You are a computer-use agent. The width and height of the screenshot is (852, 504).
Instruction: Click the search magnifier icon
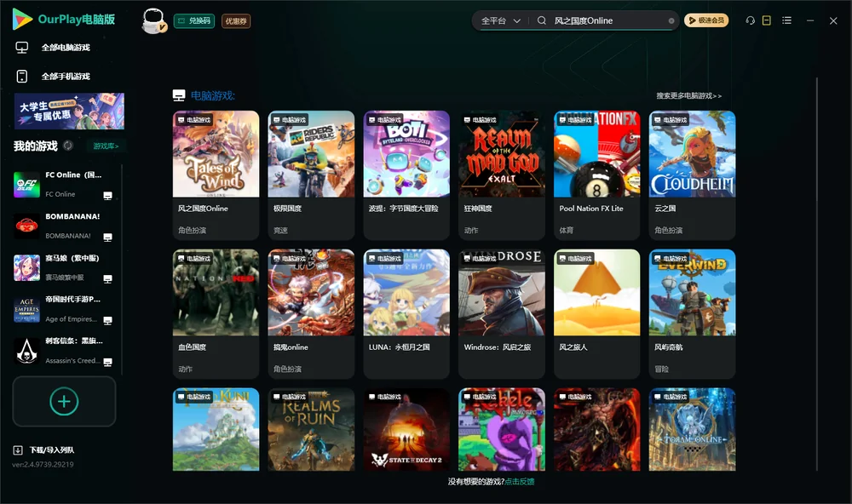point(542,20)
